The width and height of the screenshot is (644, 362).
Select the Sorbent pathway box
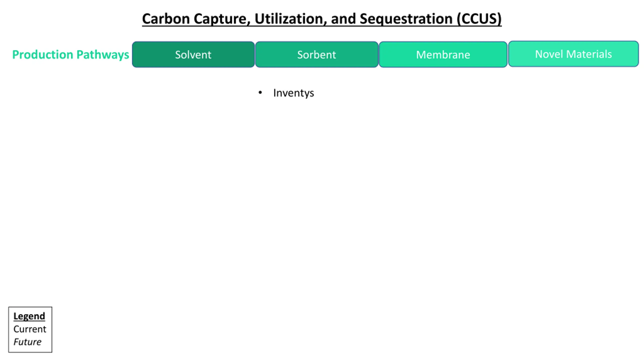pyautogui.click(x=317, y=55)
